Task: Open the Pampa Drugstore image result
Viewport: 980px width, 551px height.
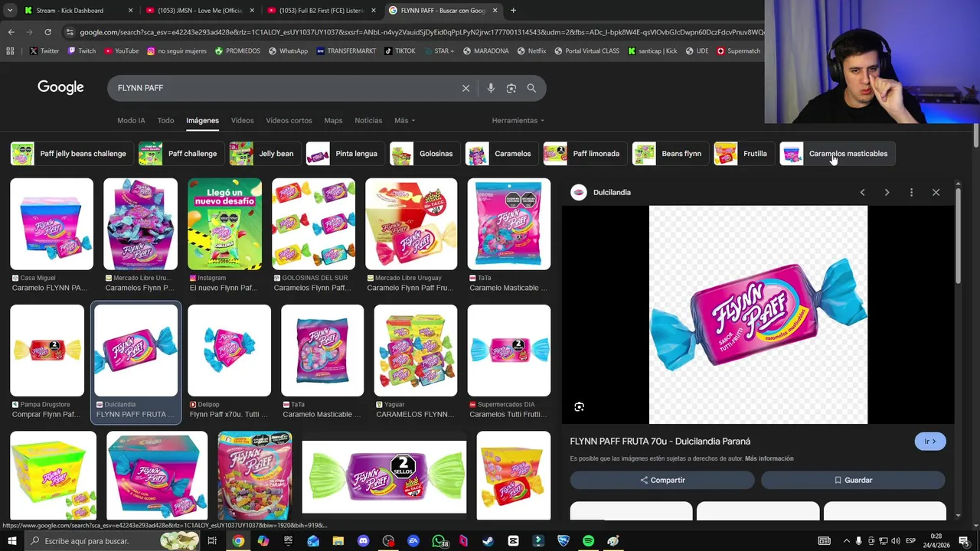Action: tap(47, 350)
